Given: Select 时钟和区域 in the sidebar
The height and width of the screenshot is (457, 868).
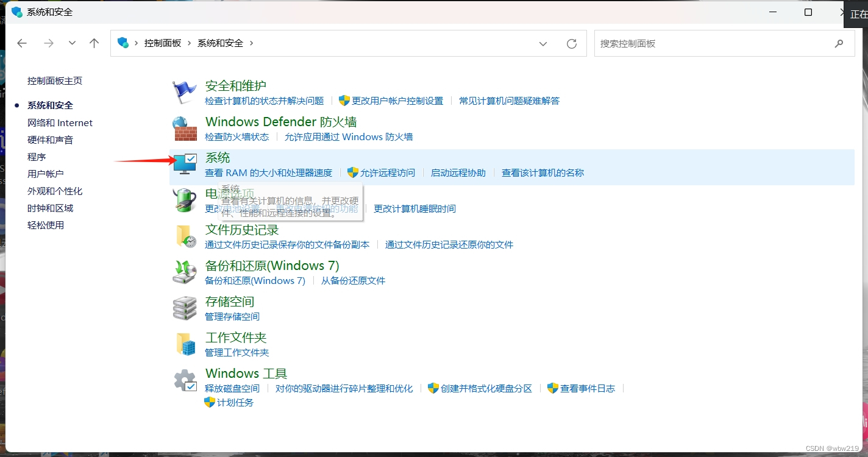Looking at the screenshot, I should (50, 208).
